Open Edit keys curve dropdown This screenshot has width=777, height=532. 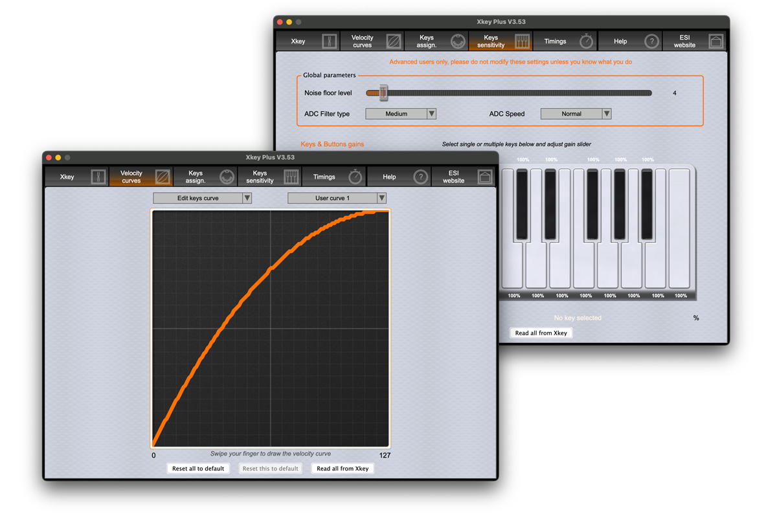(x=203, y=198)
